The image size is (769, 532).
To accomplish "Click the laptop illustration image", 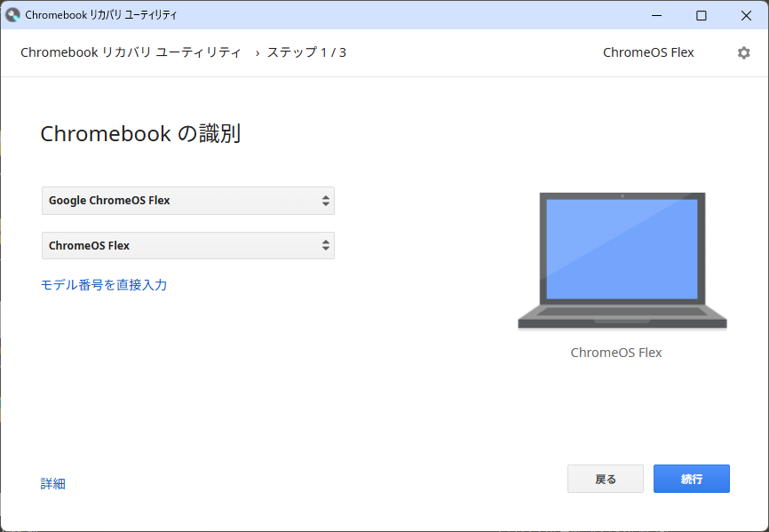I will (x=622, y=260).
